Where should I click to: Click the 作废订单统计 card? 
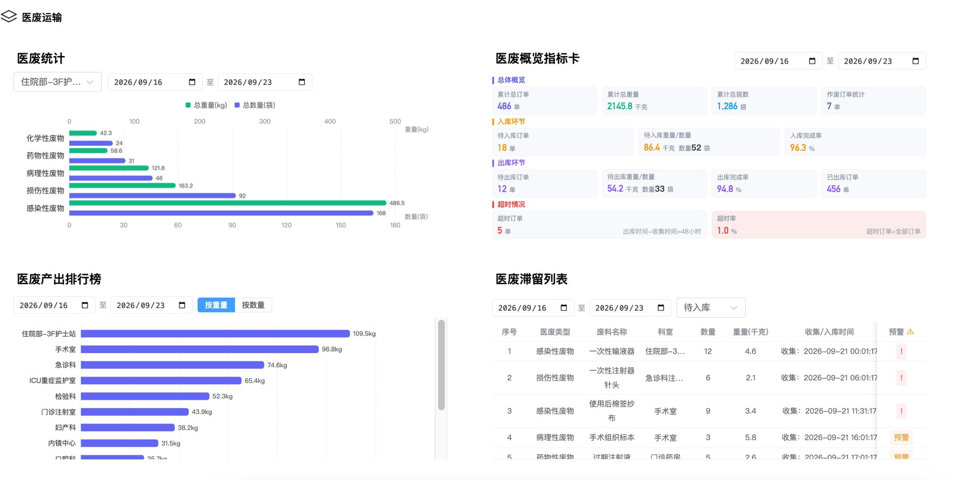click(x=874, y=101)
